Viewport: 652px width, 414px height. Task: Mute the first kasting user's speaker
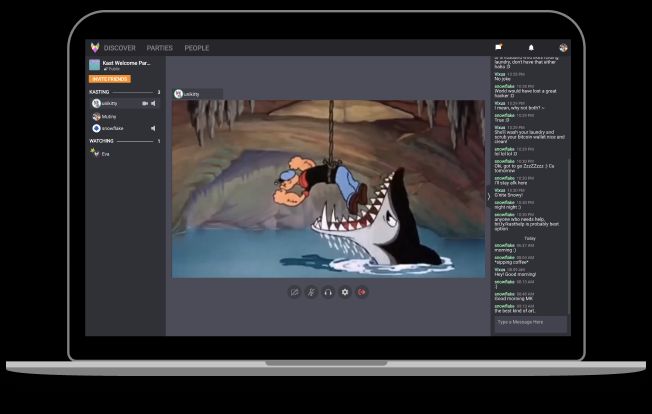tap(153, 103)
